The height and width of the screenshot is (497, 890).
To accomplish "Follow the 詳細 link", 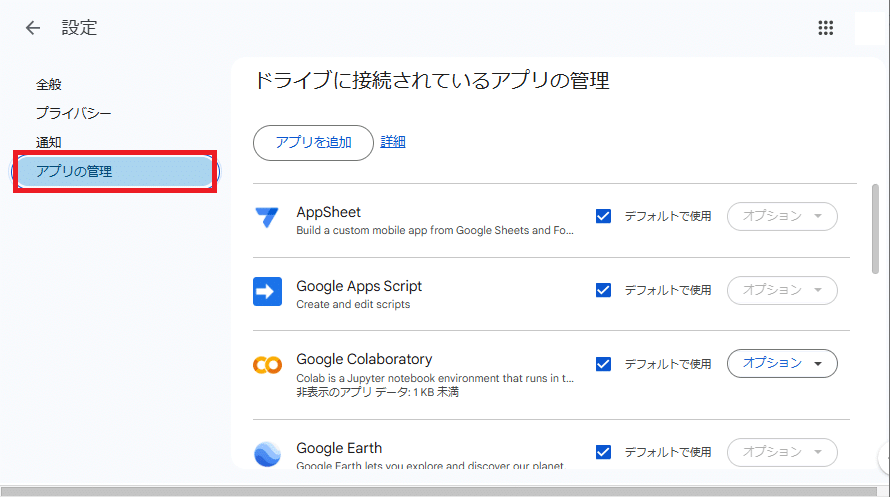I will 393,142.
